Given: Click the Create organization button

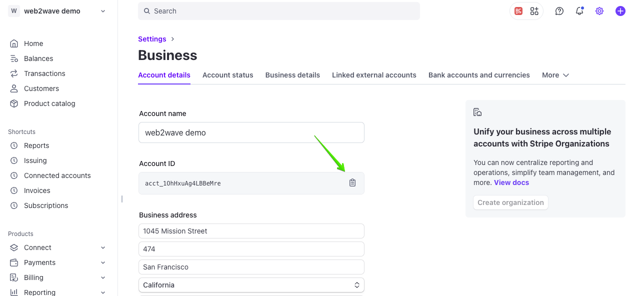Looking at the screenshot, I should tap(510, 202).
